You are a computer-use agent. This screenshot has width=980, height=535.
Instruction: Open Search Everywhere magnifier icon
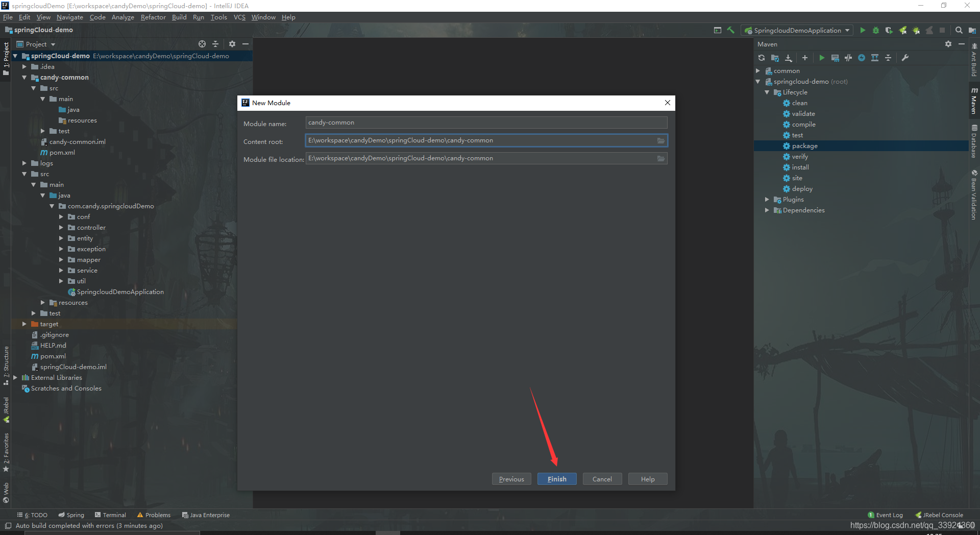(959, 30)
